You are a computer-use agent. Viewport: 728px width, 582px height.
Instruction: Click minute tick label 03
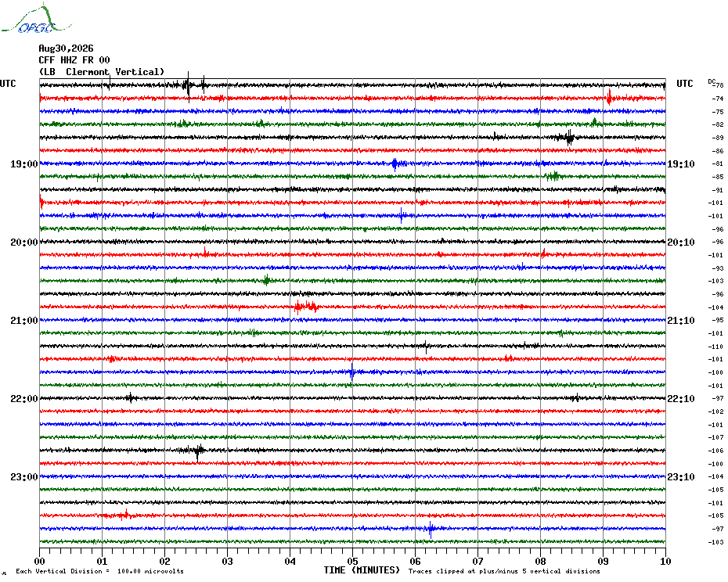(227, 561)
